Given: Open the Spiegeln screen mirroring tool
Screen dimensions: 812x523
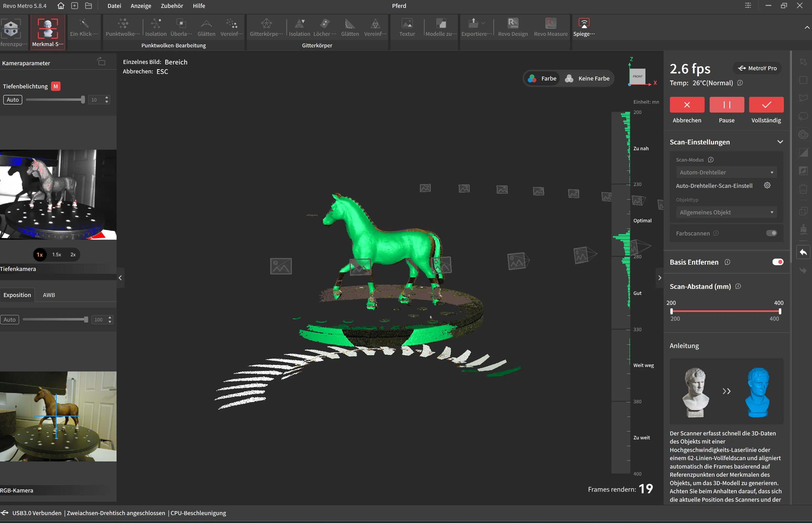Looking at the screenshot, I should pos(584,24).
